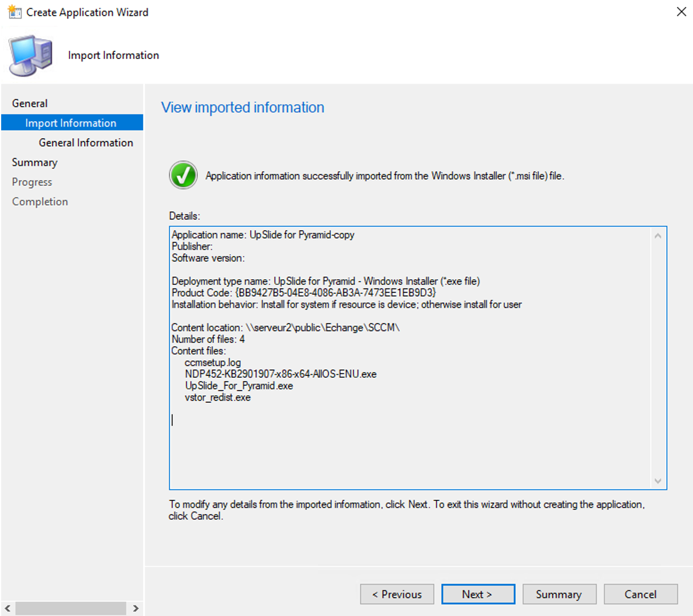693x616 pixels.
Task: Click NDP452-KB2901907-x86-x64-AllOS-ENU.exe in content files
Action: pyautogui.click(x=280, y=374)
